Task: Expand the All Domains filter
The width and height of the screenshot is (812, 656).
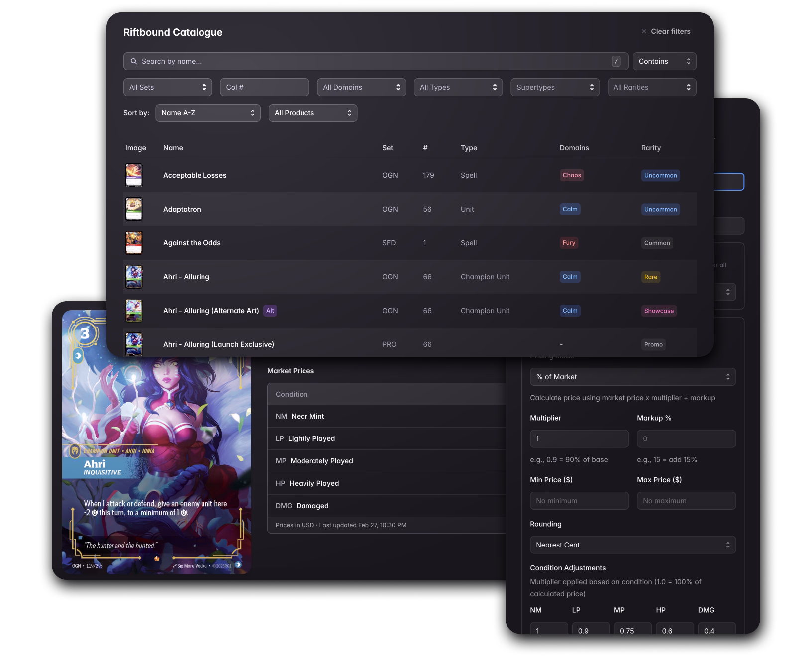Action: click(361, 87)
